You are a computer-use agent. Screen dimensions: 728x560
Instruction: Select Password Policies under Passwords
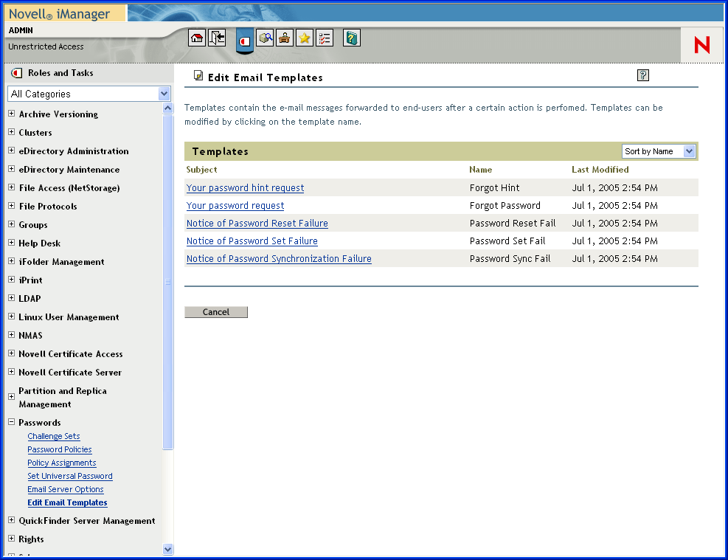click(x=59, y=449)
